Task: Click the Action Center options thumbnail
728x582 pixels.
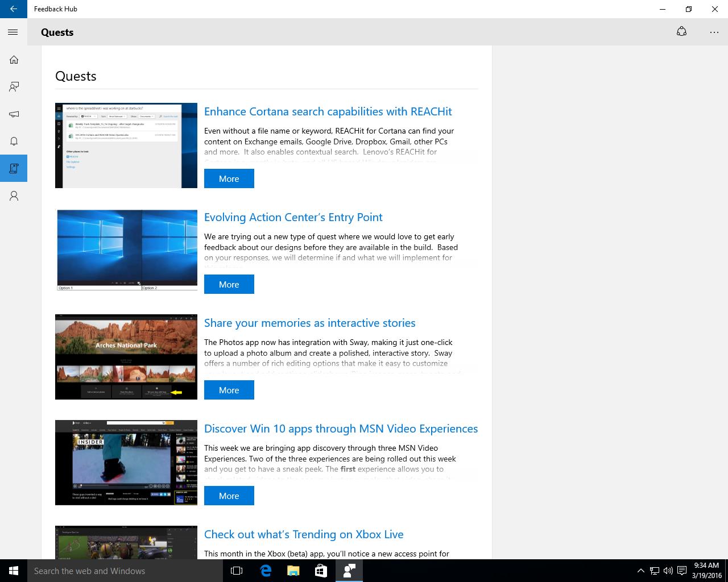Action: [126, 250]
